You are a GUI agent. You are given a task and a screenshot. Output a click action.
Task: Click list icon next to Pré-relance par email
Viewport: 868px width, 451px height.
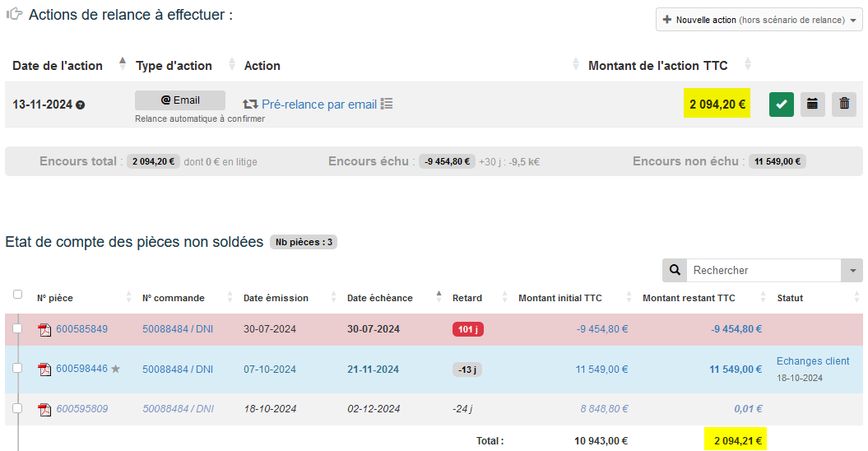(x=387, y=104)
